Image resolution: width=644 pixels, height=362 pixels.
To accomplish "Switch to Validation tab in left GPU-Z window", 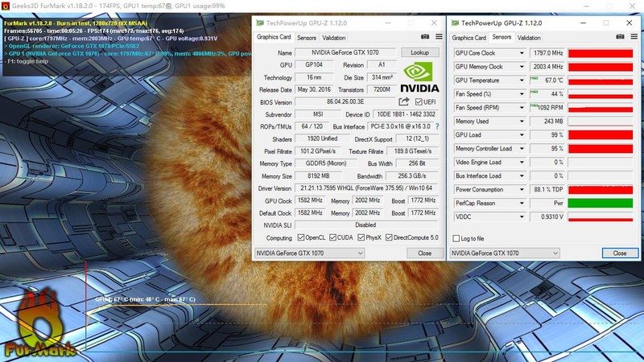I will [x=333, y=38].
